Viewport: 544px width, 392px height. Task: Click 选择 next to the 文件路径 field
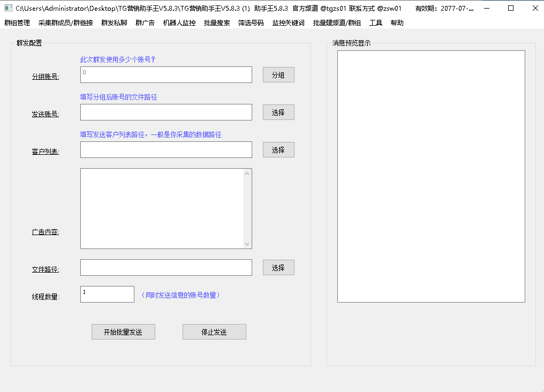pyautogui.click(x=278, y=268)
